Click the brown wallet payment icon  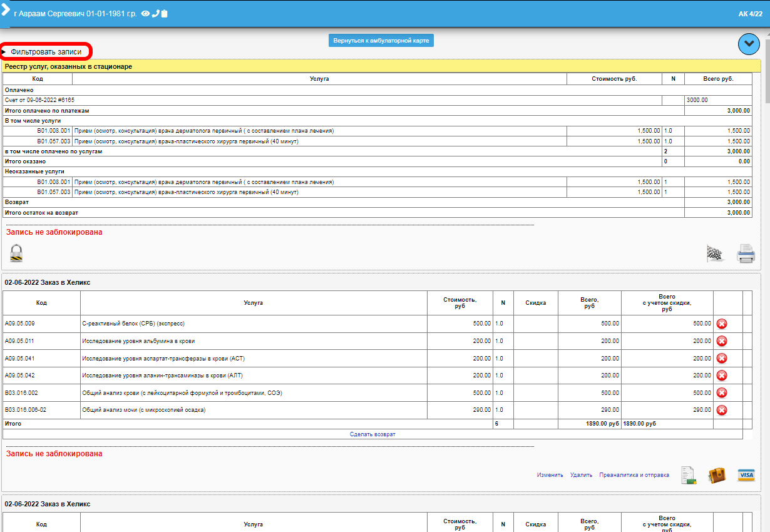click(x=717, y=475)
